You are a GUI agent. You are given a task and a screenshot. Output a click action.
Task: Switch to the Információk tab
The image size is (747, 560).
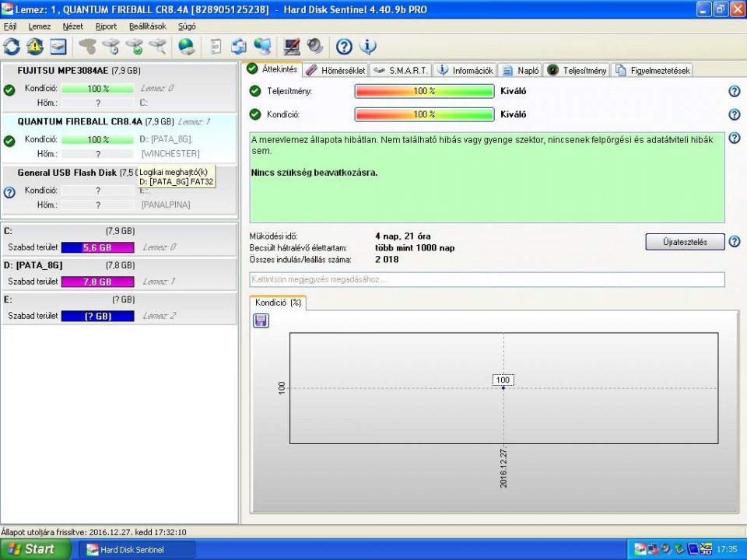point(465,71)
